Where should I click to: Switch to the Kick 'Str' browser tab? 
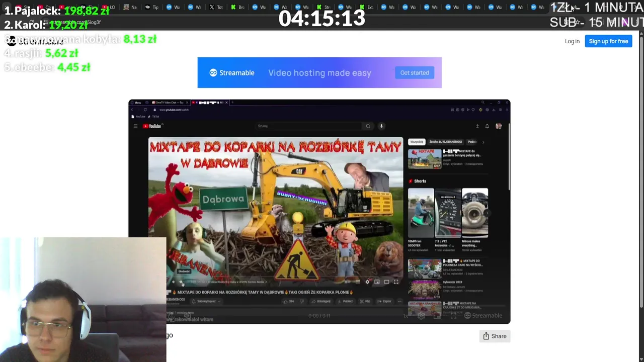click(324, 7)
